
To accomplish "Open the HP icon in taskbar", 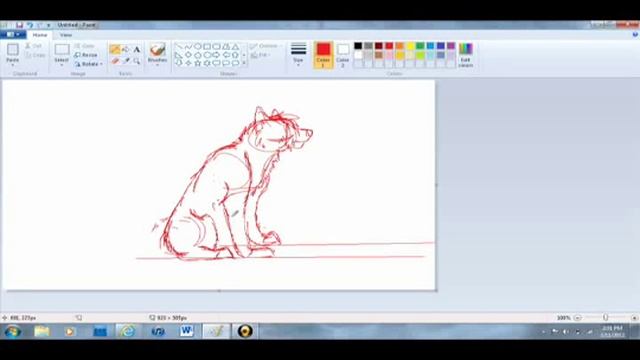I will click(x=158, y=331).
